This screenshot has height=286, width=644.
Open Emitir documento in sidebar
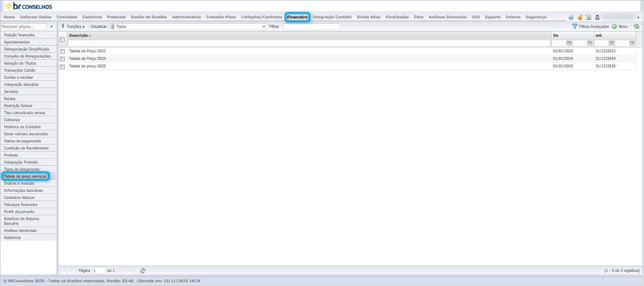(x=29, y=212)
